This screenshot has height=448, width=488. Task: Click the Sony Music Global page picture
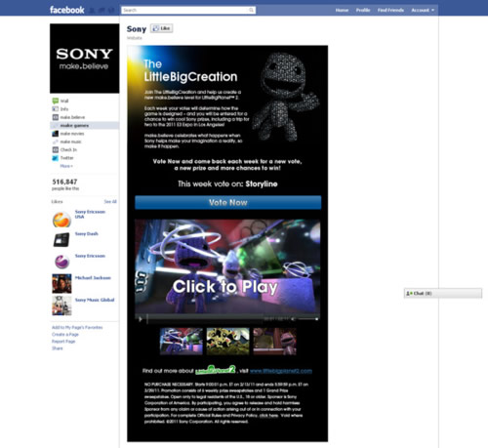(61, 305)
